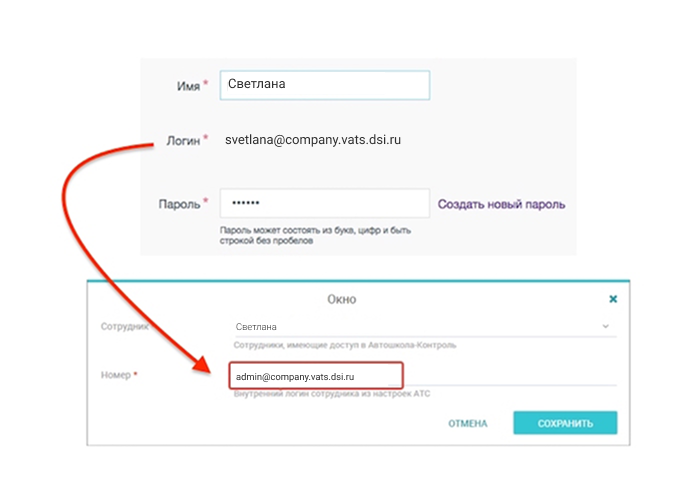The image size is (700, 503).
Task: Select the Номер field with admin@company.vats.dsi.ru
Action: pyautogui.click(x=316, y=375)
